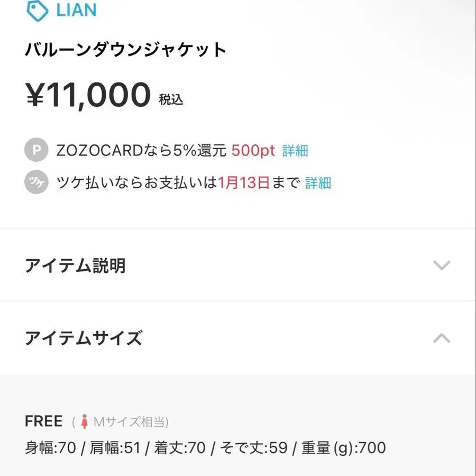This screenshot has width=476, height=476.
Task: Select the ZOZOCARD point "P" icon
Action: 35,150
